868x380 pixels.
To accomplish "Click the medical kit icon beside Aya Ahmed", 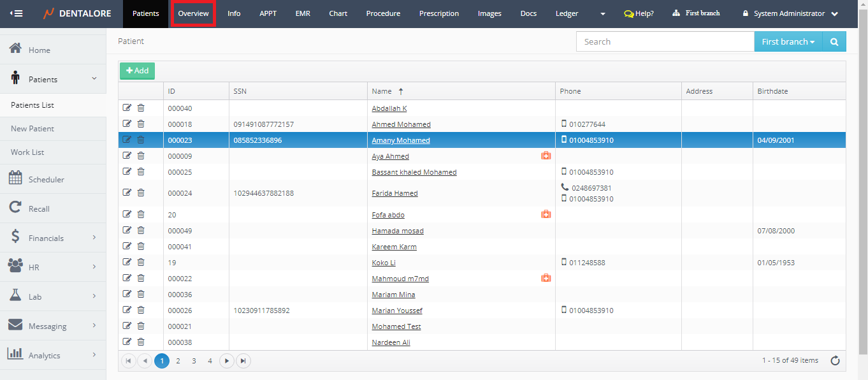I will [546, 156].
